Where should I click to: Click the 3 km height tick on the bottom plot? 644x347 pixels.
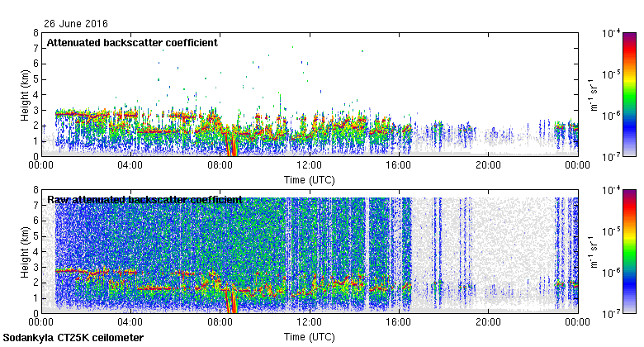36,267
